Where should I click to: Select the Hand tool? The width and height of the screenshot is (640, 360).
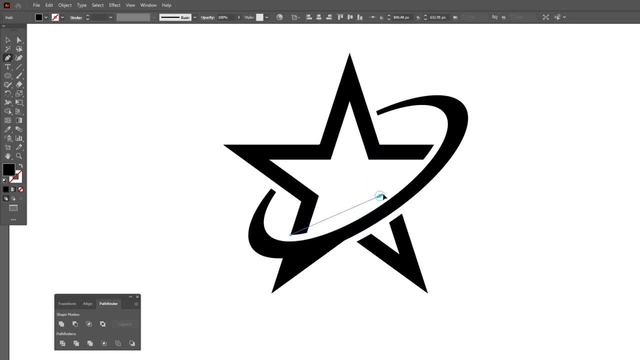coord(8,156)
